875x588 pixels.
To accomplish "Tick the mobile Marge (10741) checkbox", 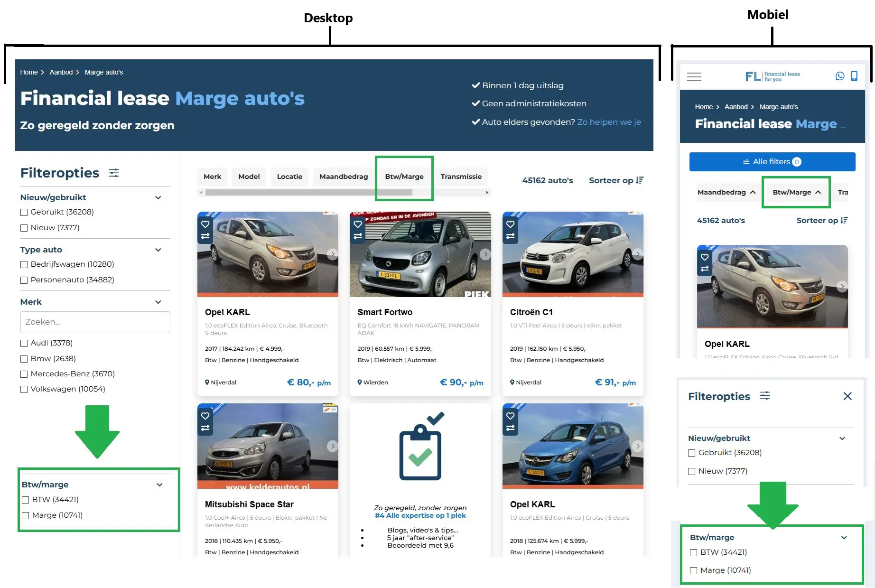I will pyautogui.click(x=694, y=571).
